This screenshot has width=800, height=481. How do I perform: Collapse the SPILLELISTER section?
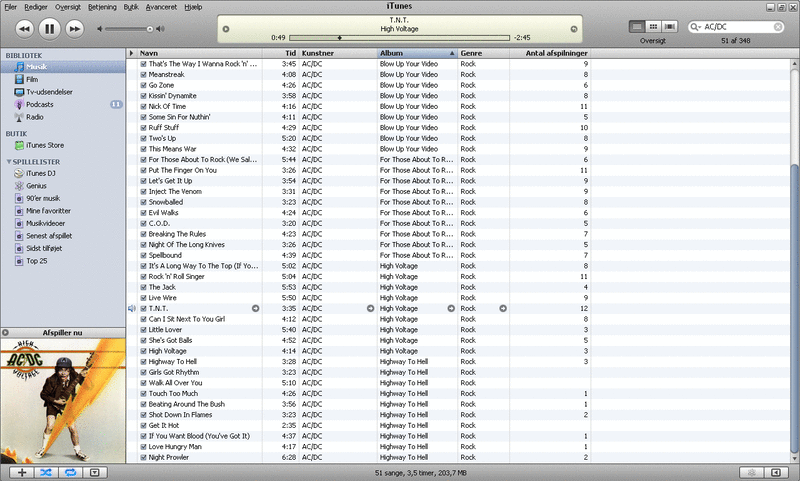coord(8,161)
